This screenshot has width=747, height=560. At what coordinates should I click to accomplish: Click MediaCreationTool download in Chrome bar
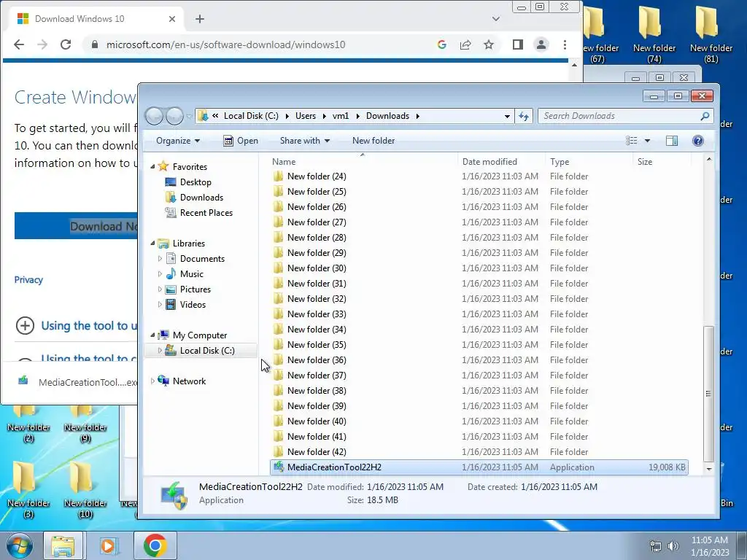point(77,382)
